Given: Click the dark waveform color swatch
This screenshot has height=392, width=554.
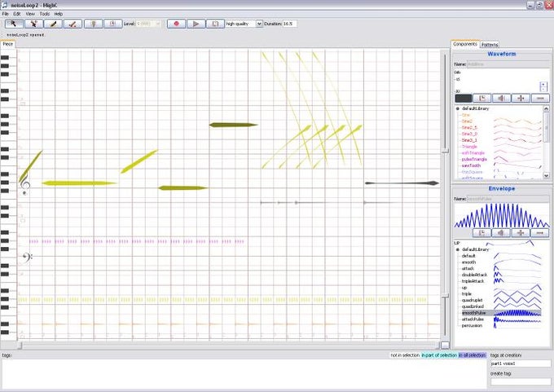Looking at the screenshot, I should point(464,99).
